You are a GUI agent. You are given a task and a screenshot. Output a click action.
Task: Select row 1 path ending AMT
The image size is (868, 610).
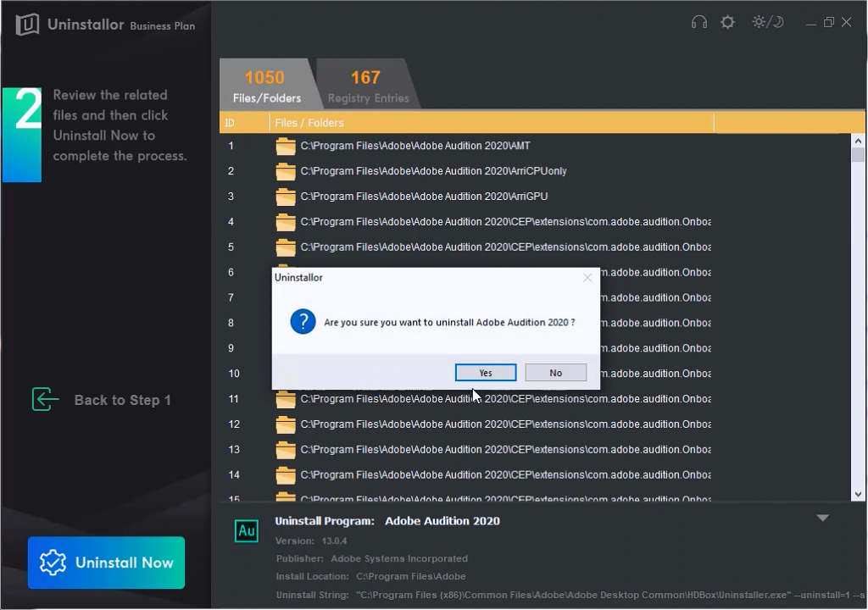point(415,146)
